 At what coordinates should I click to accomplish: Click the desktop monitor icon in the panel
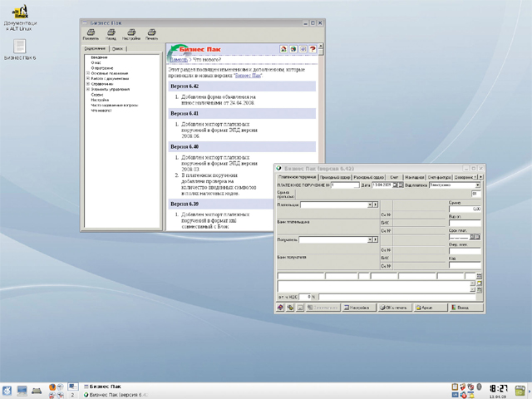click(22, 391)
